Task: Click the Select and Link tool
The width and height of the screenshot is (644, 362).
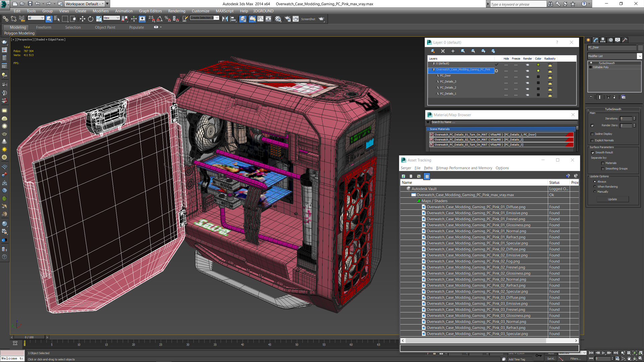Action: (x=6, y=19)
